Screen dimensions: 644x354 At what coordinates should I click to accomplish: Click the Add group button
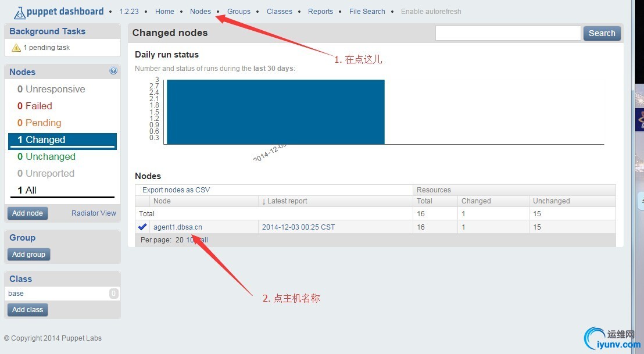coord(28,255)
